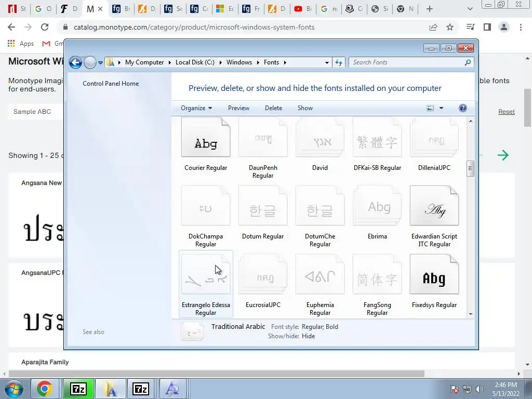Select the DaunPenh Regular font icon
The height and width of the screenshot is (399, 532).
pyautogui.click(x=263, y=137)
